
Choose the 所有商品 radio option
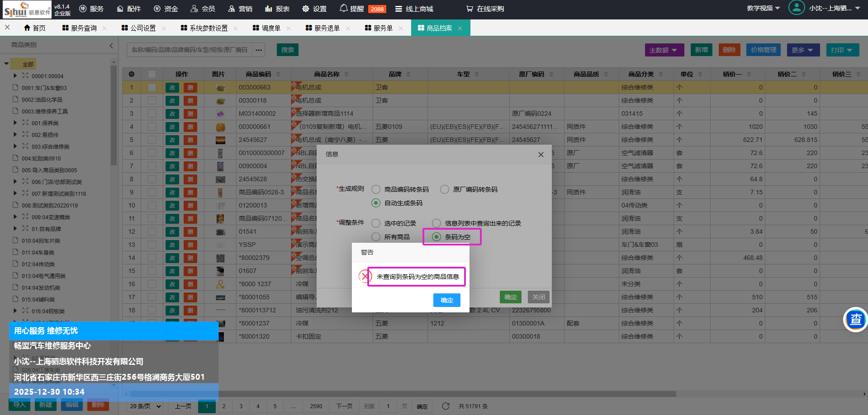pyautogui.click(x=376, y=237)
